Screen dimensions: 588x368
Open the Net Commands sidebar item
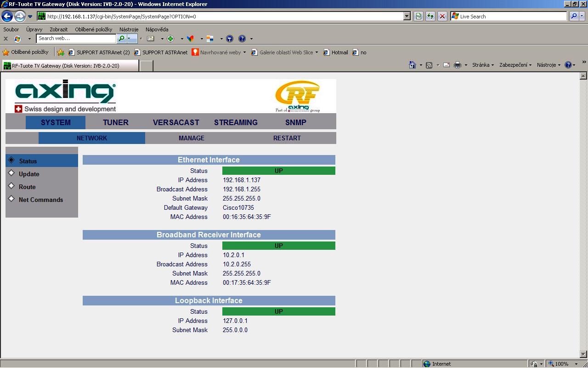coord(42,200)
